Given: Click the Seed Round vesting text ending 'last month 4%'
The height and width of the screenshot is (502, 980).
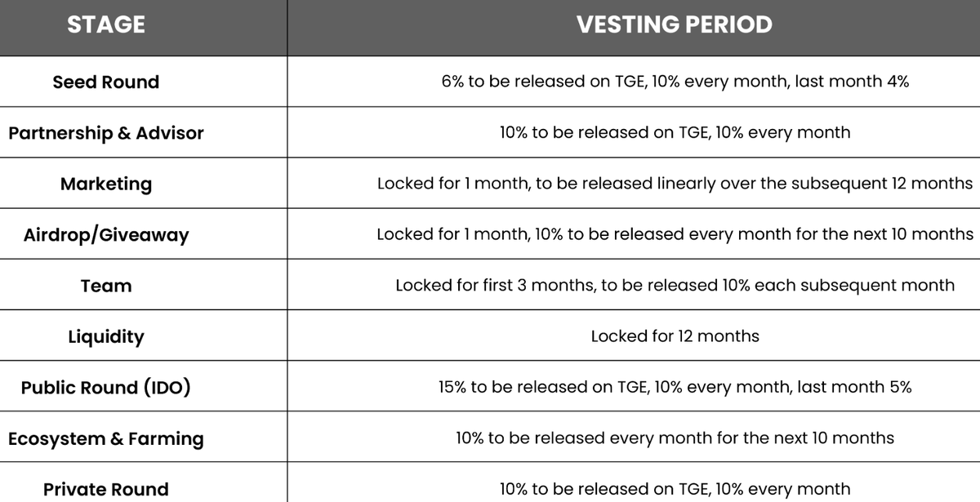Looking at the screenshot, I should [x=675, y=82].
